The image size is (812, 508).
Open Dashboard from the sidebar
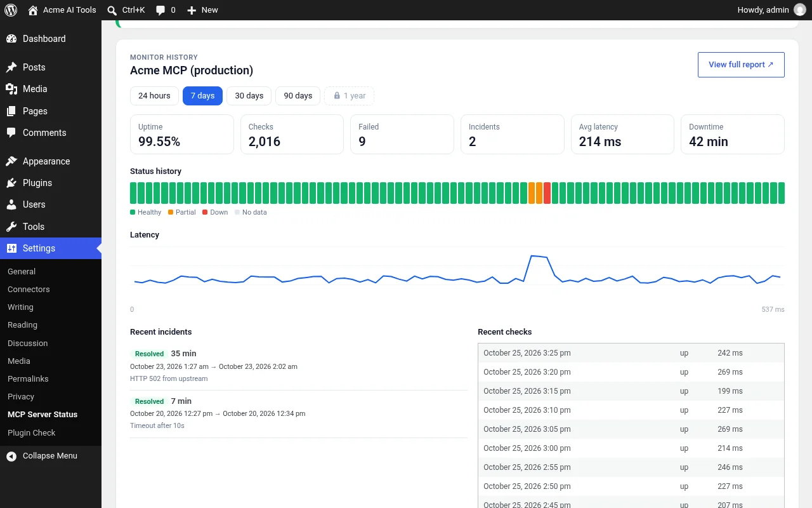tap(51, 39)
